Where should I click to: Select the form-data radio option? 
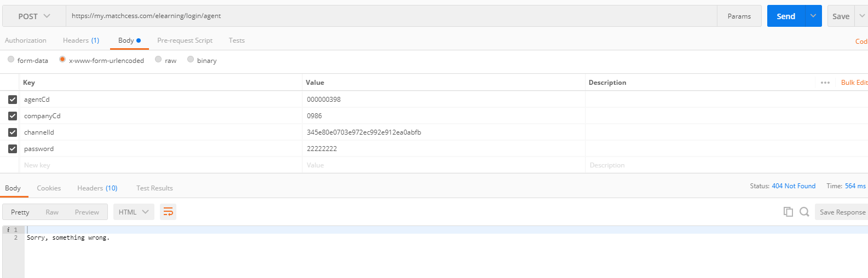(11, 60)
